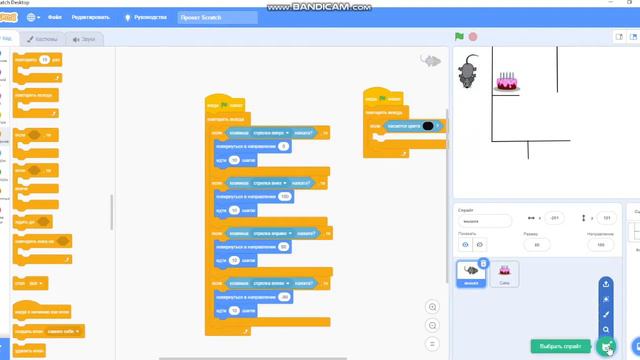Click the workspace vertical scrollbar

point(447,196)
